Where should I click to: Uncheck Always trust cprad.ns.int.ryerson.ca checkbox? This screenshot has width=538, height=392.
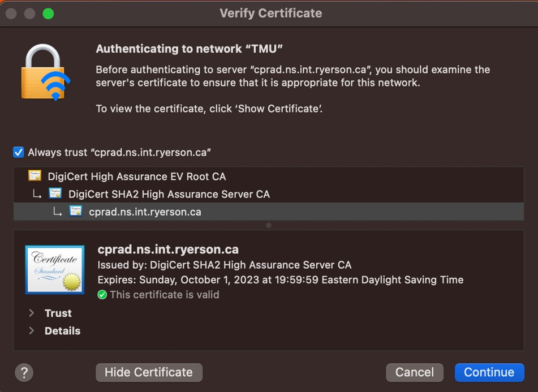tap(19, 152)
